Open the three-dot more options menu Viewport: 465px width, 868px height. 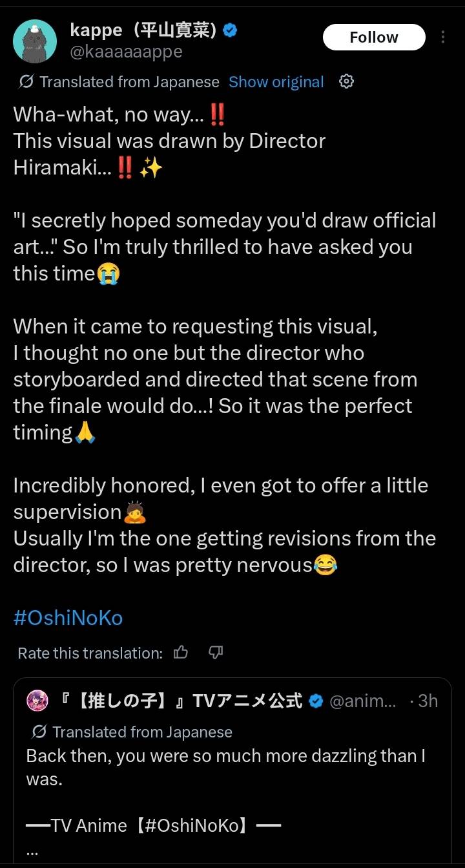443,37
